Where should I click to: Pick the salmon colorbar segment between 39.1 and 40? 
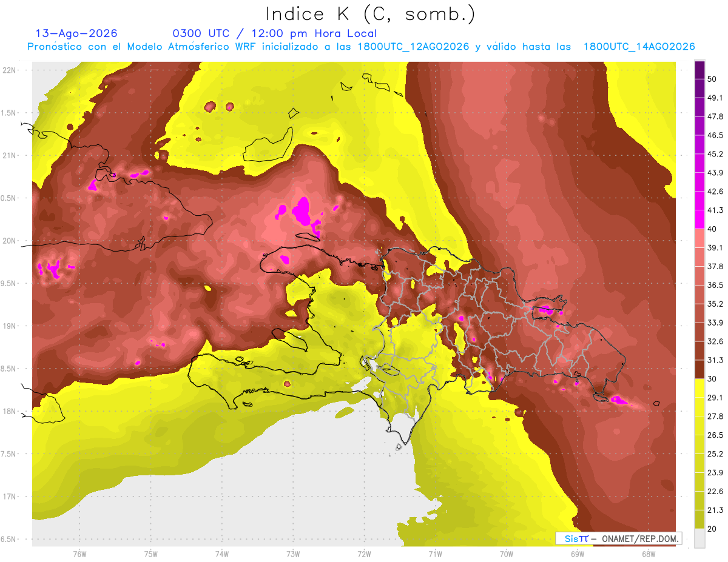click(x=699, y=238)
